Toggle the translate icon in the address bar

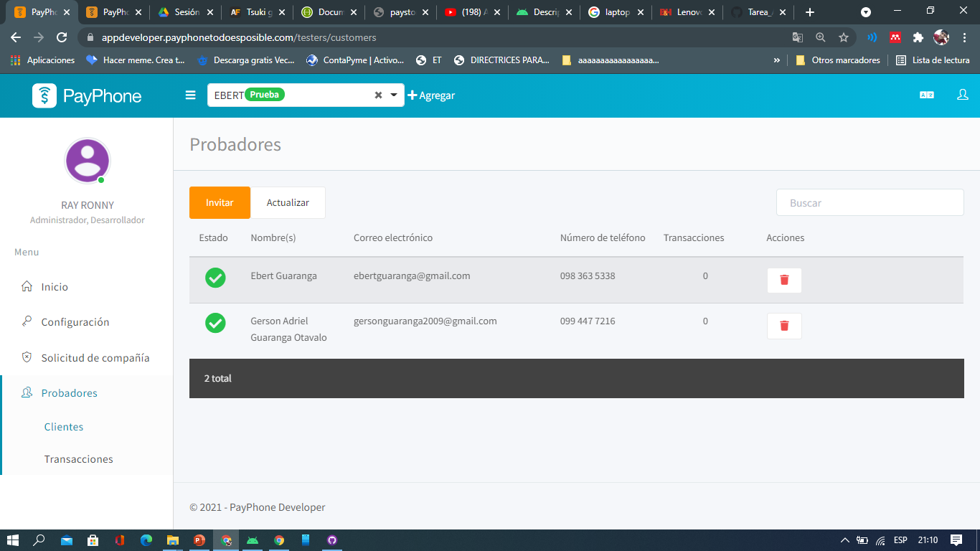pyautogui.click(x=798, y=37)
